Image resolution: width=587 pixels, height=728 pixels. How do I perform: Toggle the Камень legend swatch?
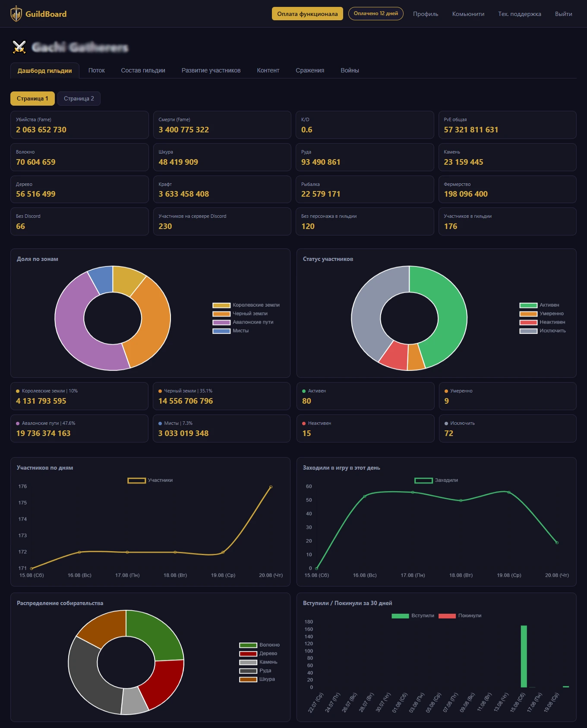coord(248,662)
